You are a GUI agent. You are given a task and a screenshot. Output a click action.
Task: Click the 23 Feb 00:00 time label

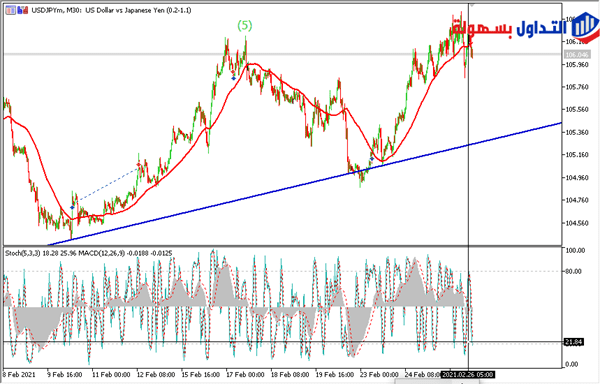point(380,374)
